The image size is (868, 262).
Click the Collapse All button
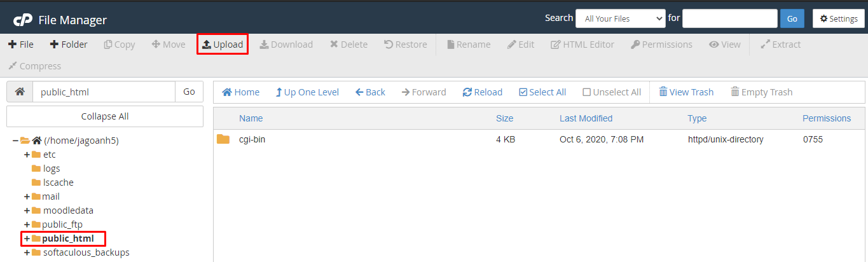(x=105, y=116)
